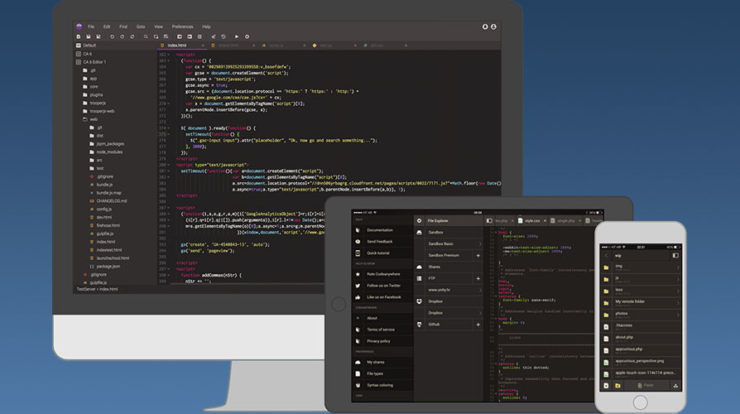Expand the Sandbox Basic row chevron on iPad
This screenshot has height=414, width=740.
tap(480, 244)
